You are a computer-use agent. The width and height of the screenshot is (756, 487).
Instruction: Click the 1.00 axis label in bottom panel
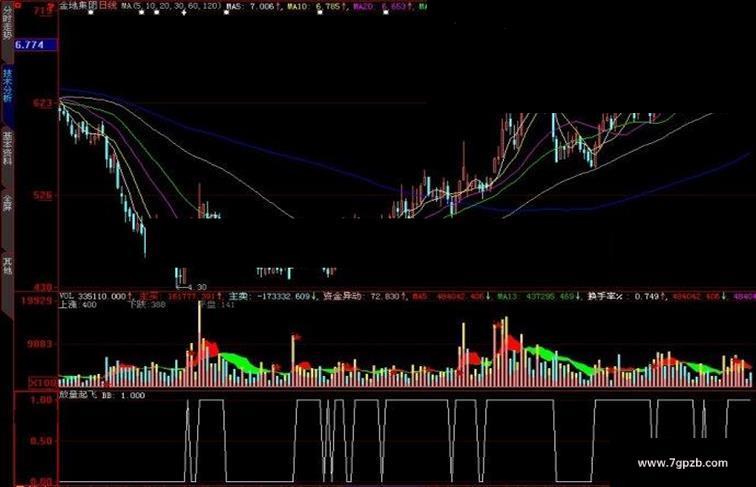[x=41, y=400]
